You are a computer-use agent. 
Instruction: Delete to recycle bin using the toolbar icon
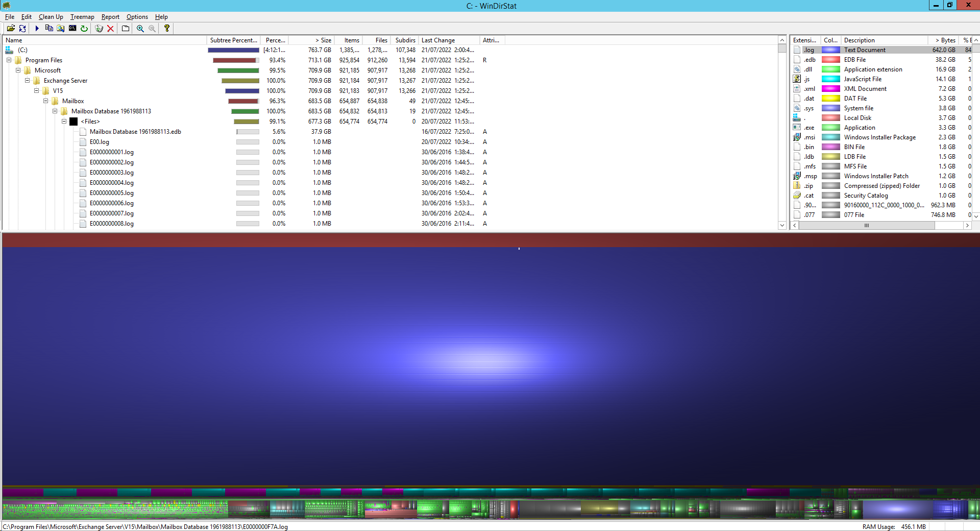coord(99,28)
